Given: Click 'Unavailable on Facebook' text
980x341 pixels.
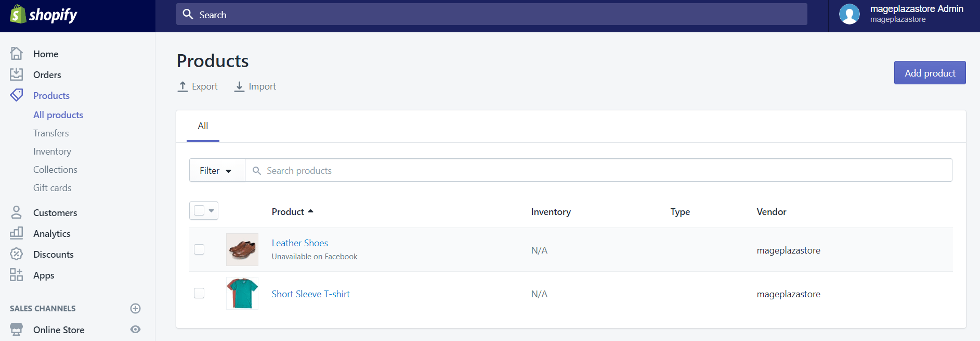Looking at the screenshot, I should pos(315,257).
